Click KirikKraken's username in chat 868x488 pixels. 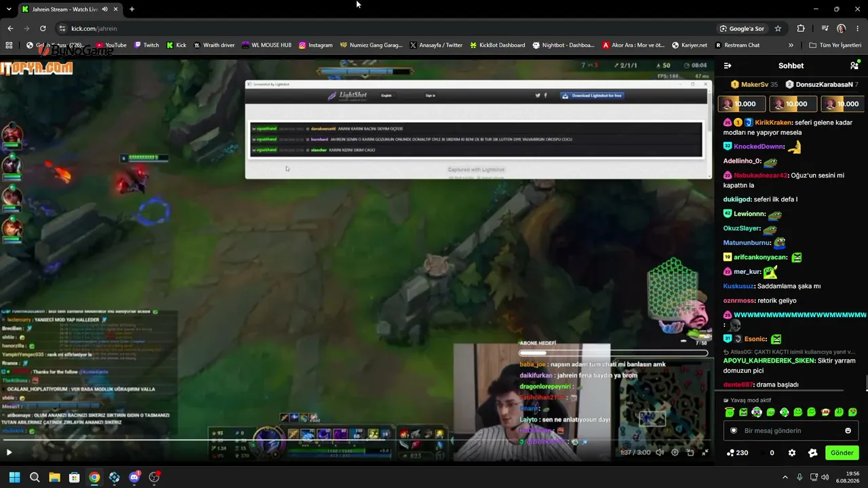[773, 123]
